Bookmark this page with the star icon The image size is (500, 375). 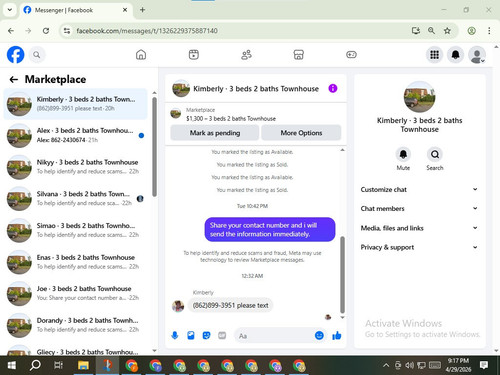coord(447,31)
